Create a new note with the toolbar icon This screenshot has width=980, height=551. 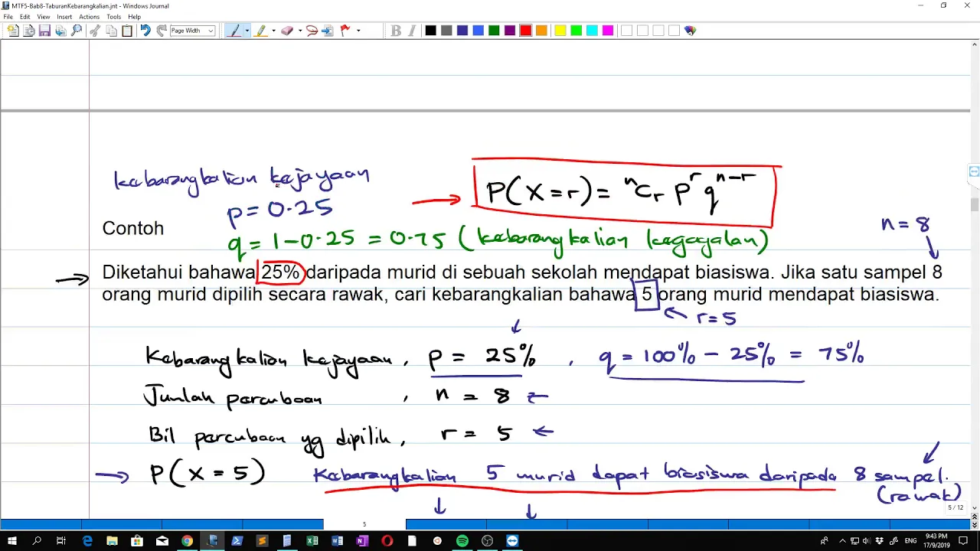[x=13, y=31]
